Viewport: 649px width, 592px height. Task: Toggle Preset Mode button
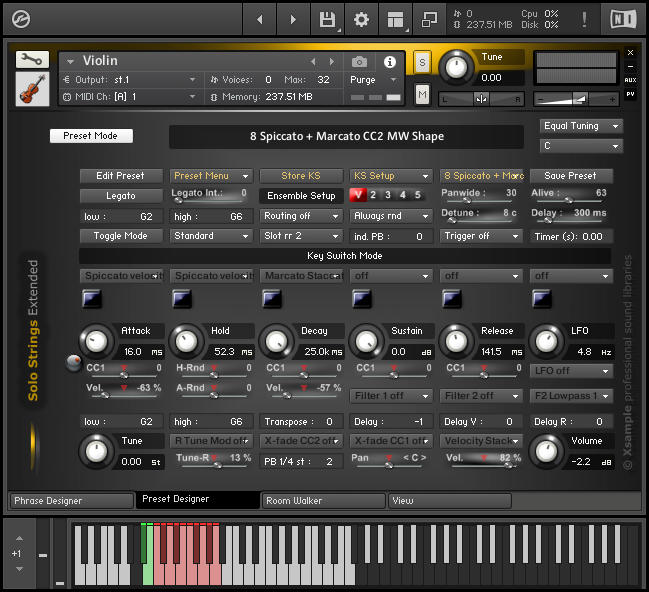click(91, 136)
